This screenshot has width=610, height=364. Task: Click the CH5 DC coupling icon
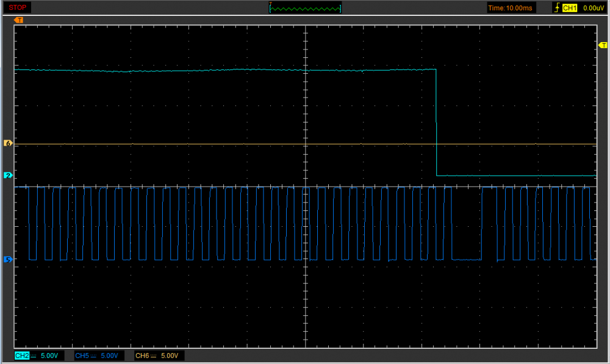pos(93,355)
